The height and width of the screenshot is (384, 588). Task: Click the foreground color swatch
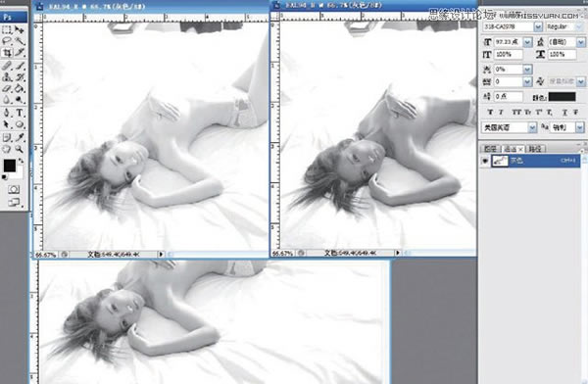click(x=10, y=166)
